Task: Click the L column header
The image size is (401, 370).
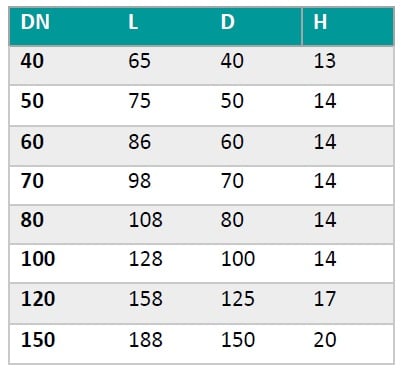Action: pos(133,22)
